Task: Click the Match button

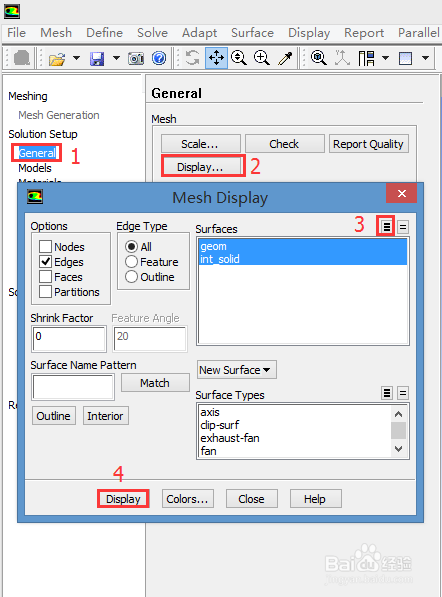Action: (x=155, y=382)
